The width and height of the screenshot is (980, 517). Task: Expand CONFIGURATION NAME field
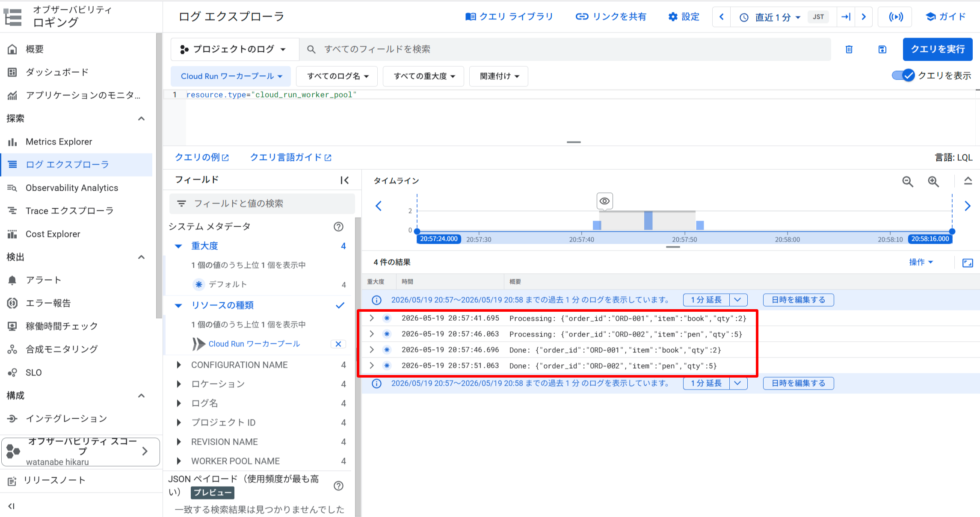[x=179, y=365]
